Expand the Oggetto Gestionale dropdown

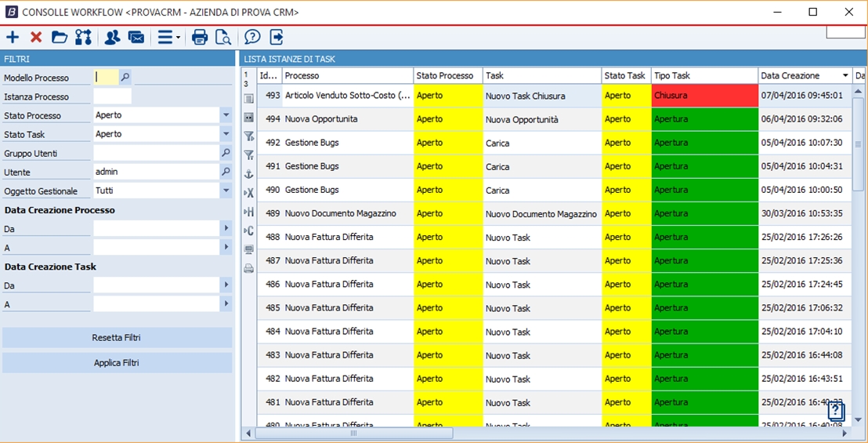pos(226,191)
